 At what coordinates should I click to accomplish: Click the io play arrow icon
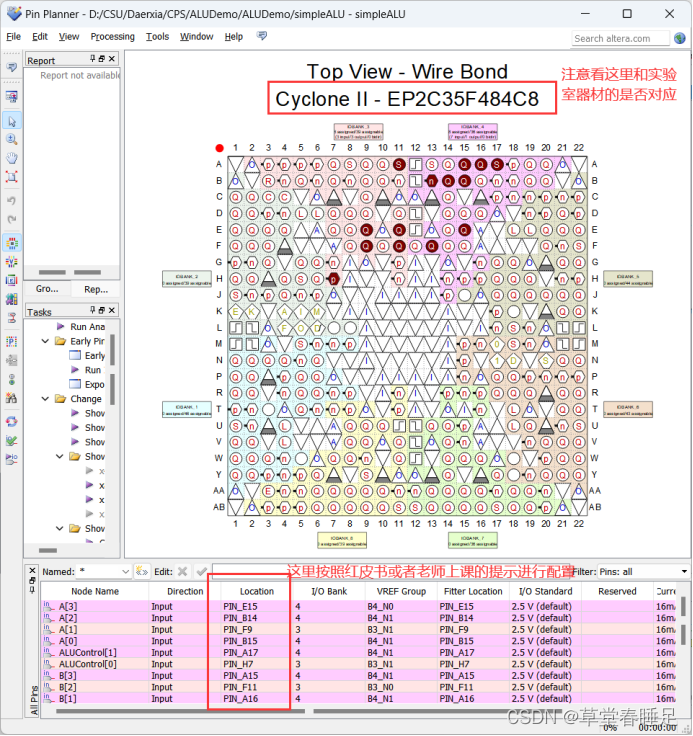click(x=12, y=459)
